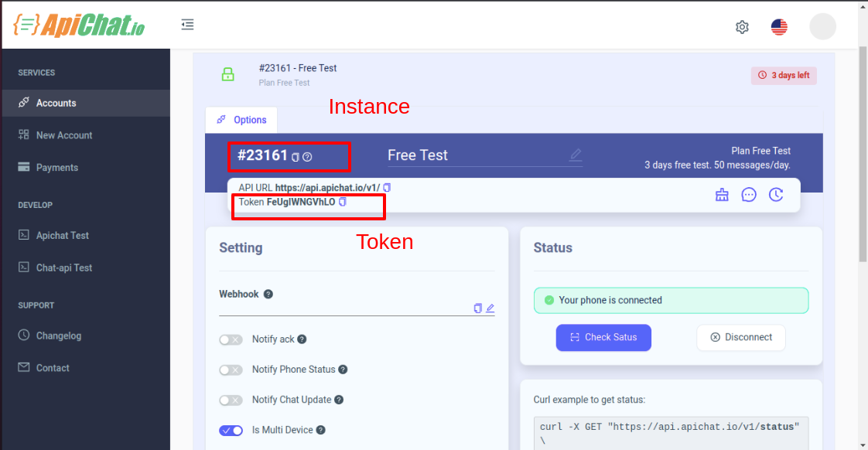Click the Check Satus button
The height and width of the screenshot is (450, 868).
pyautogui.click(x=603, y=338)
